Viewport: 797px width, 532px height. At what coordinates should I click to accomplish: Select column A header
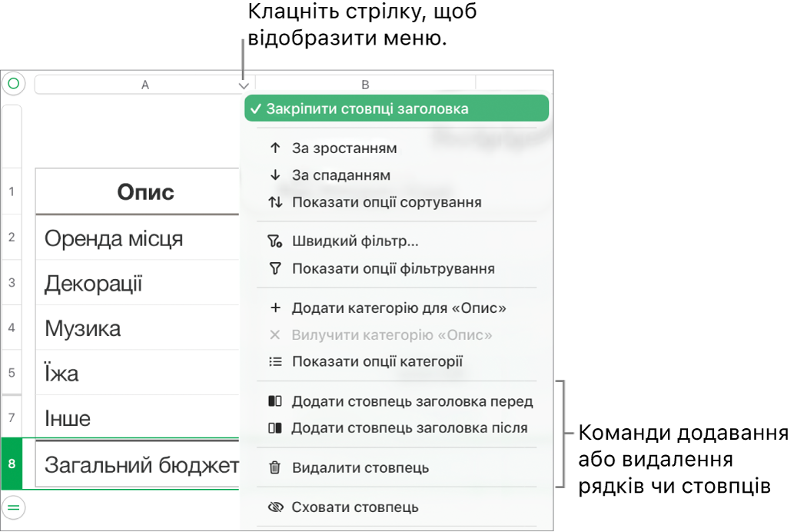pos(144,85)
